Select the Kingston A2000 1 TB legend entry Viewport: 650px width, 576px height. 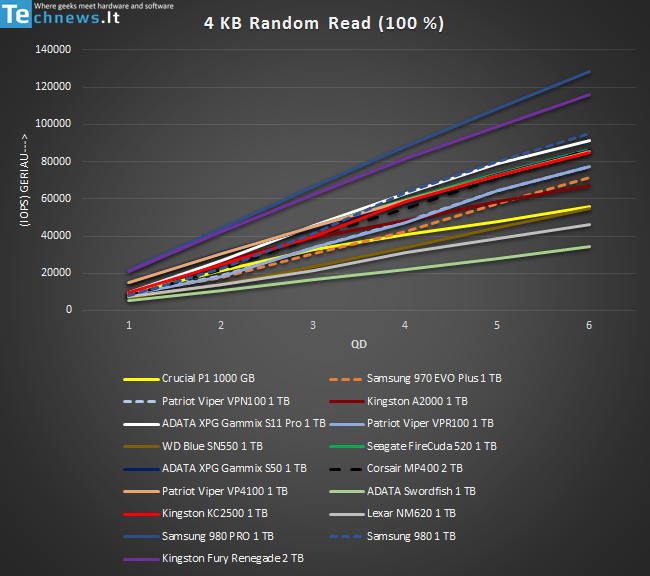[398, 401]
